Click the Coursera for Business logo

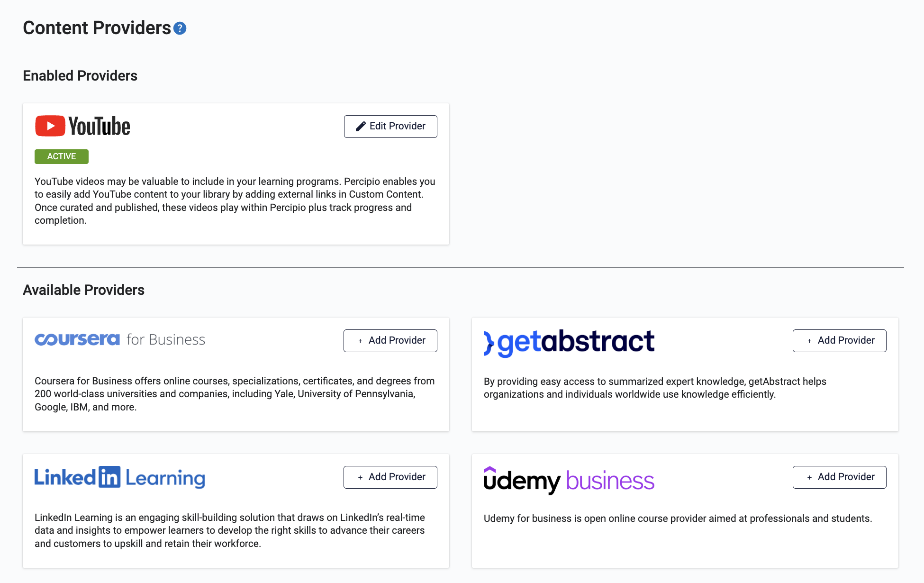tap(120, 339)
